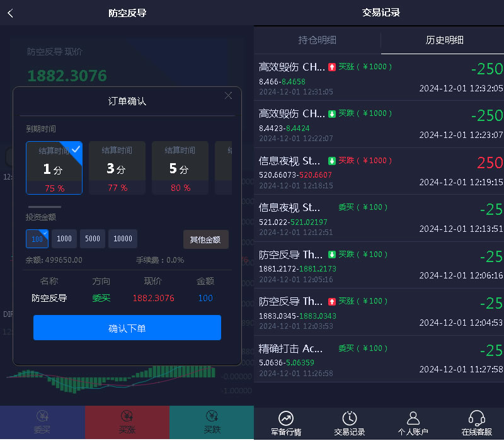Image resolution: width=504 pixels, height=441 pixels.
Task: Choose investment amount 10000
Action: click(123, 239)
